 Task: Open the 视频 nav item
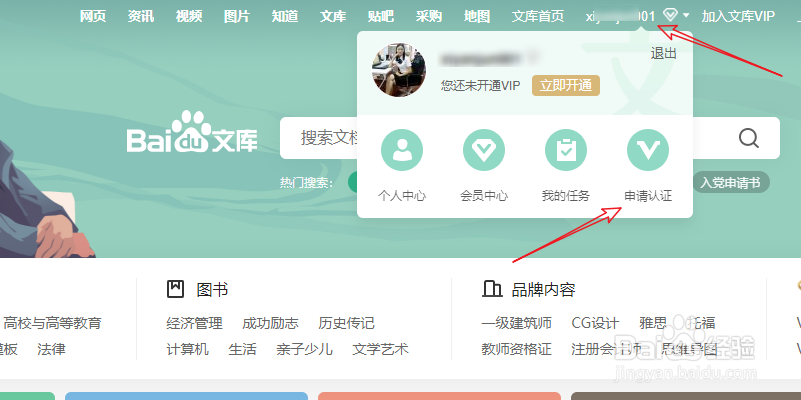point(189,16)
